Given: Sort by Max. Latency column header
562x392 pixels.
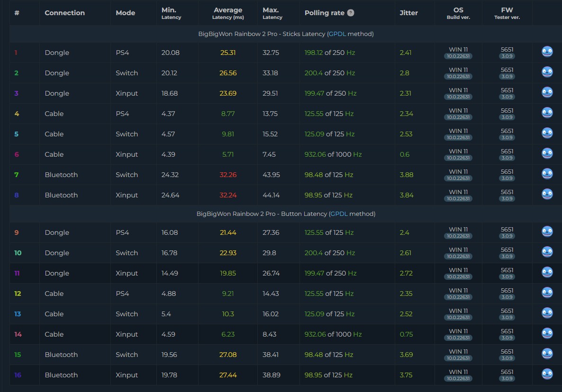Looking at the screenshot, I should pyautogui.click(x=272, y=13).
